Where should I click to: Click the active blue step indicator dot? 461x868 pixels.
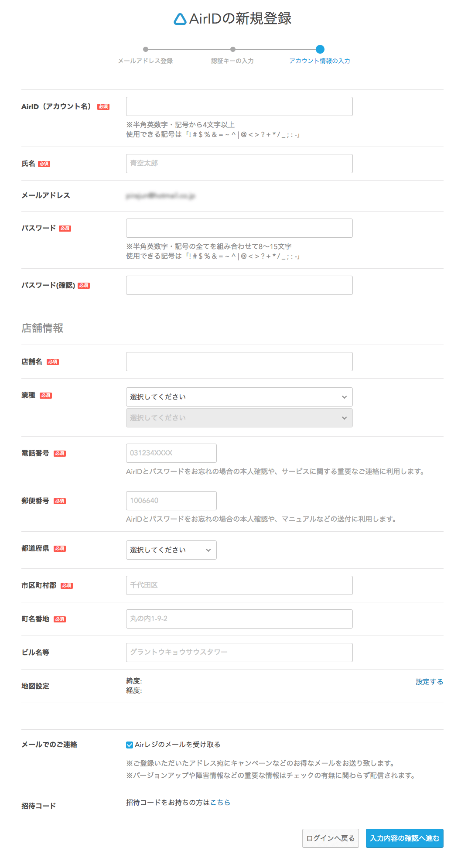coord(320,49)
